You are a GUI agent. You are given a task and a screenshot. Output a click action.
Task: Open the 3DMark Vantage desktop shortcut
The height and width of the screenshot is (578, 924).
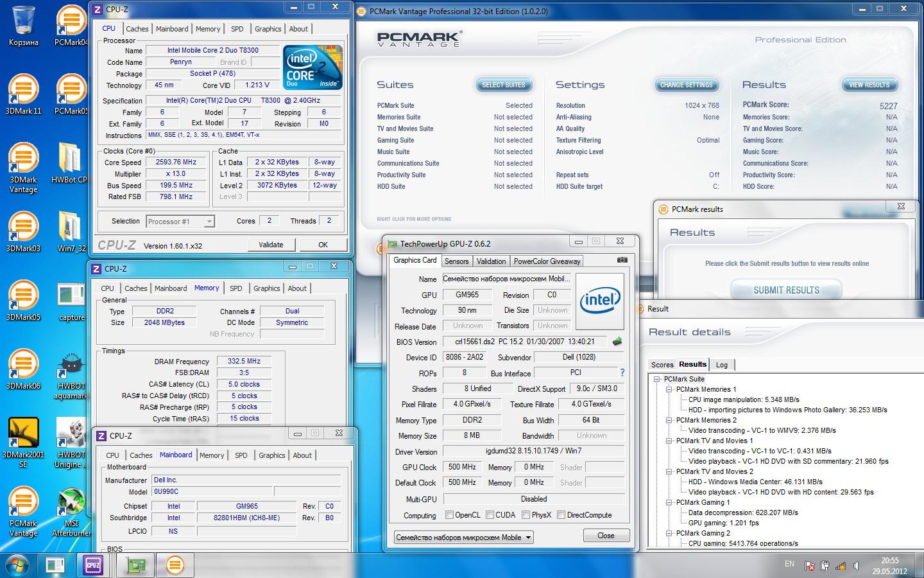point(23,168)
